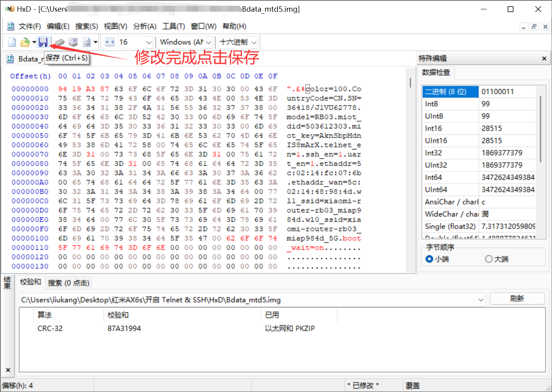Open the 窗口(W) menu
The height and width of the screenshot is (392, 552).
coord(203,26)
